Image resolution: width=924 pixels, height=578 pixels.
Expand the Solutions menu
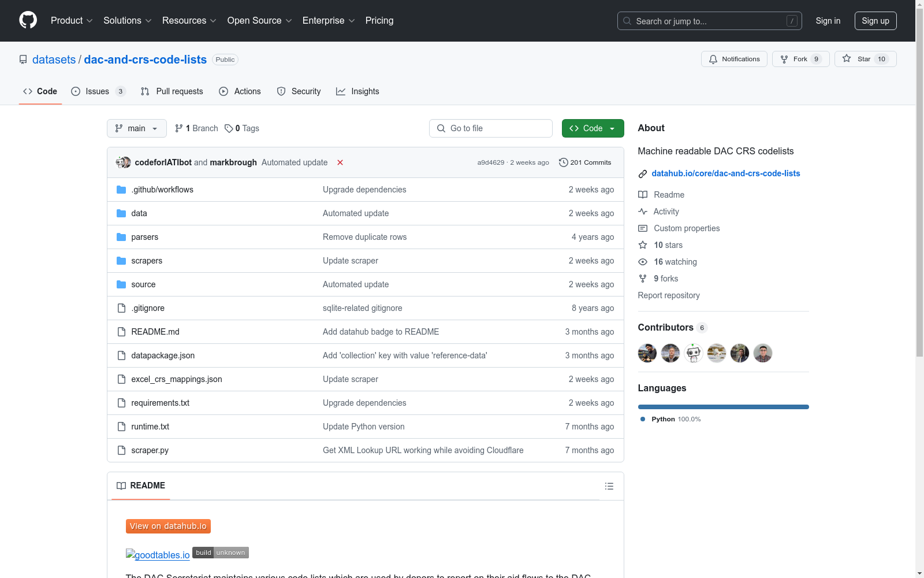tap(128, 20)
